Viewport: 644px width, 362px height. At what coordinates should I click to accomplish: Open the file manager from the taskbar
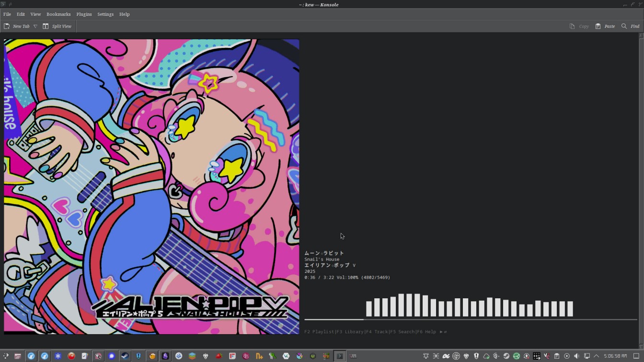pos(18,356)
